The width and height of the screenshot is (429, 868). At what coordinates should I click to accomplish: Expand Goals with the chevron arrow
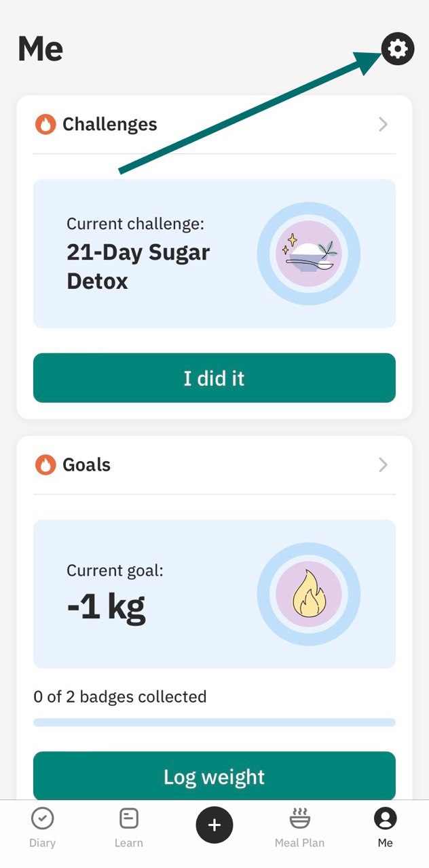coord(384,465)
